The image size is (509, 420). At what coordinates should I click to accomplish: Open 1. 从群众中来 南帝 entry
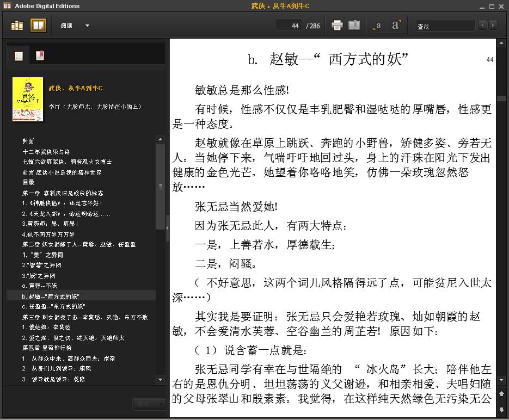click(x=68, y=359)
